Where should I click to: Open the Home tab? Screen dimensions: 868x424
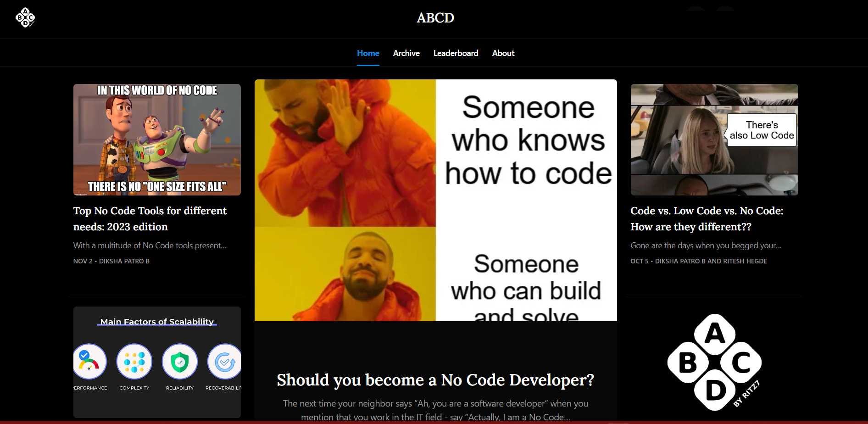[x=368, y=53]
